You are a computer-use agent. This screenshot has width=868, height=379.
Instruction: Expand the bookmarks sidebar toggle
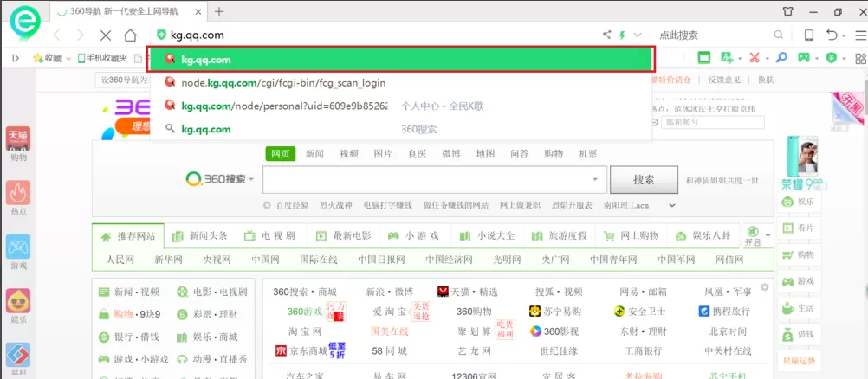point(16,57)
